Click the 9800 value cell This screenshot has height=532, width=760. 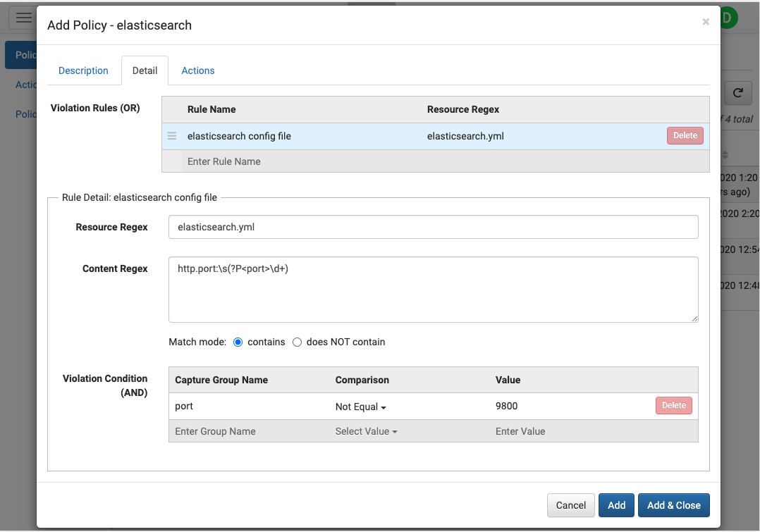pyautogui.click(x=506, y=406)
